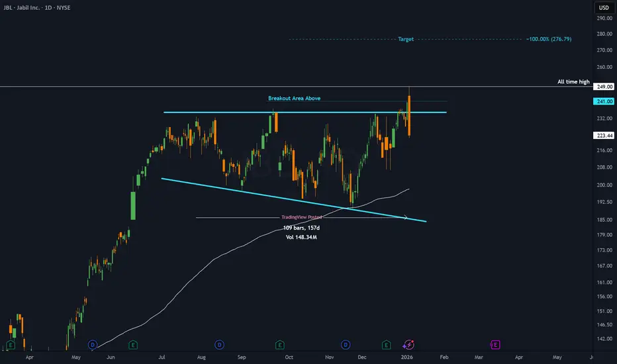
Task: Click the Feb label on time axis
Action: pyautogui.click(x=444, y=357)
